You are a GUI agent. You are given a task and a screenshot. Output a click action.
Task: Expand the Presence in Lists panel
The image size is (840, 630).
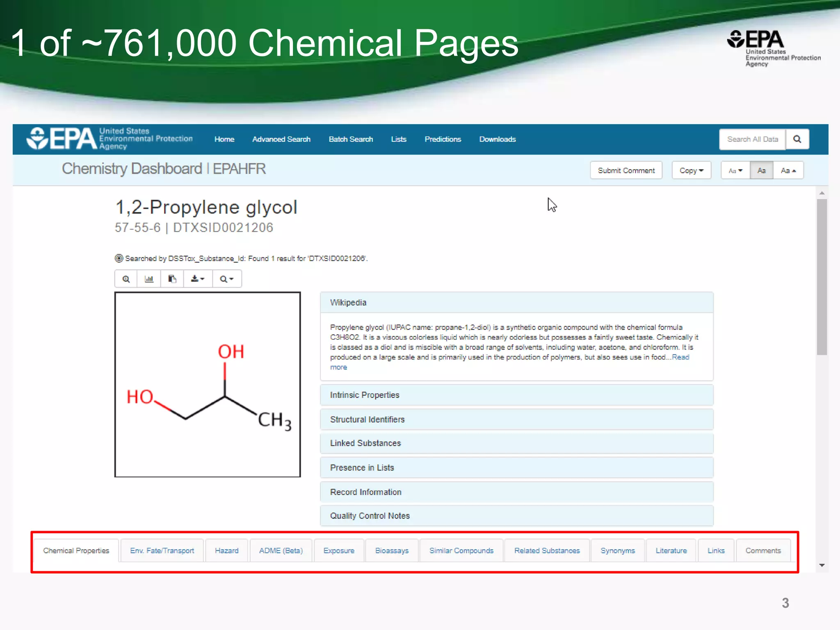[x=517, y=468]
